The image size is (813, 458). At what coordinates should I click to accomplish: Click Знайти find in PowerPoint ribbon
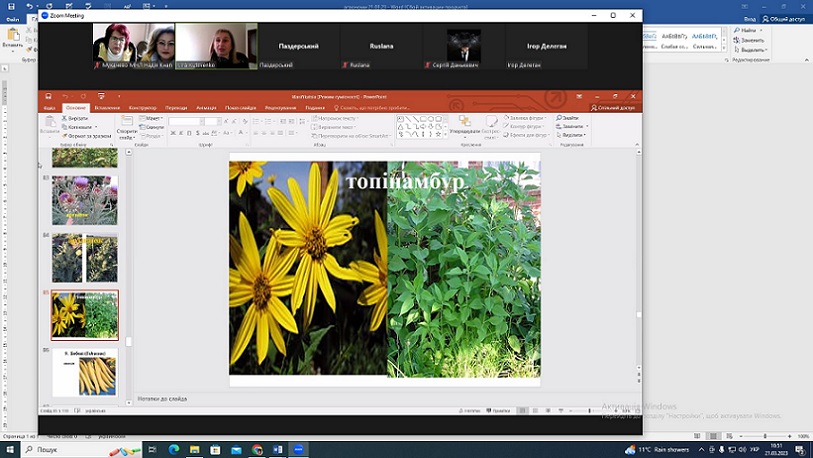568,118
